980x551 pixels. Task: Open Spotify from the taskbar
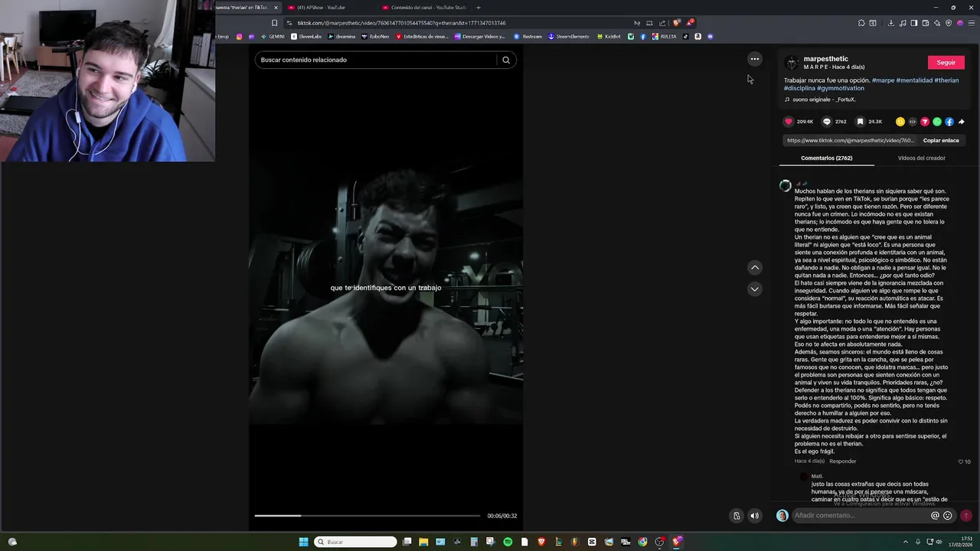(x=508, y=542)
